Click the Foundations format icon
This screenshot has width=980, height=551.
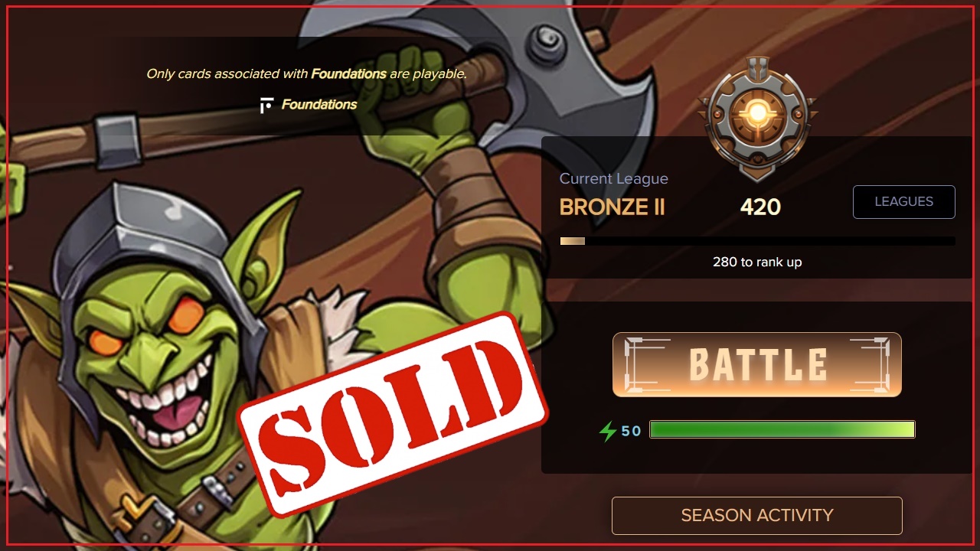click(266, 105)
